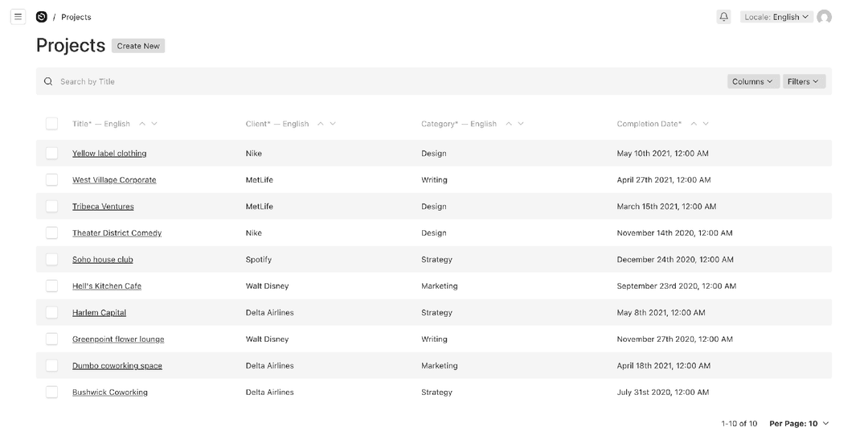
Task: Check the Yellow label clothing row
Action: click(51, 153)
